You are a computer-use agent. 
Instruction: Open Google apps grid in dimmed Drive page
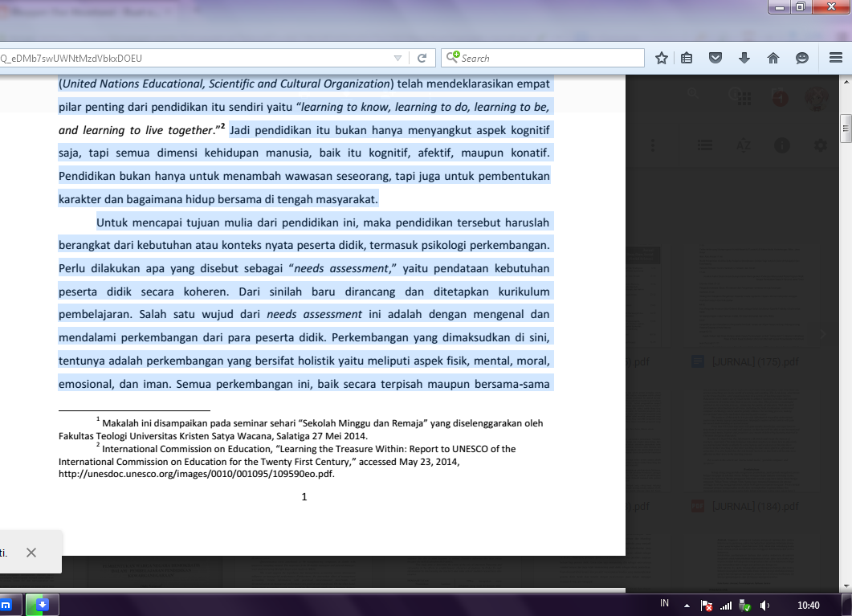[744, 98]
